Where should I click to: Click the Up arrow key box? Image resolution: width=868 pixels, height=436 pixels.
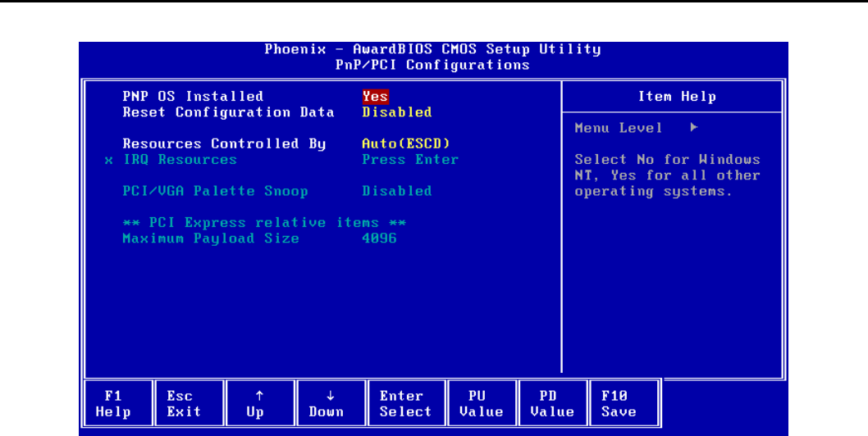(259, 403)
